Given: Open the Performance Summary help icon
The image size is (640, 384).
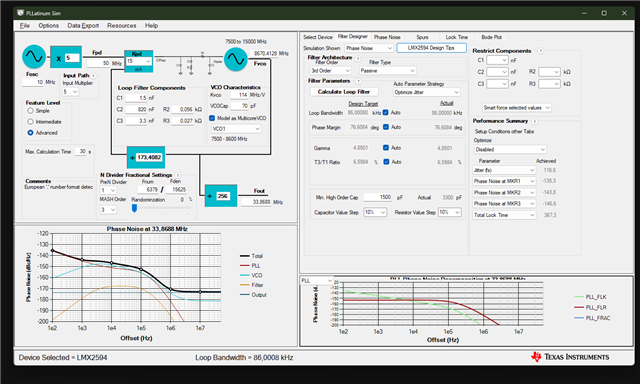Looking at the screenshot, I should [x=534, y=121].
